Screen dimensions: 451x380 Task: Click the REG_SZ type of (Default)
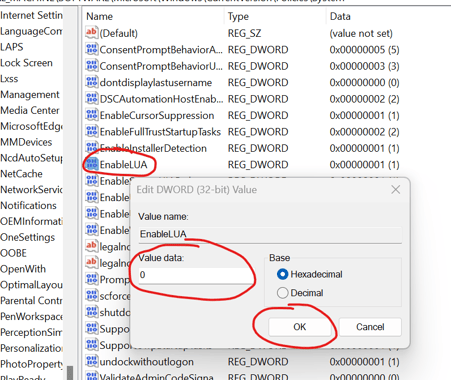pos(244,33)
